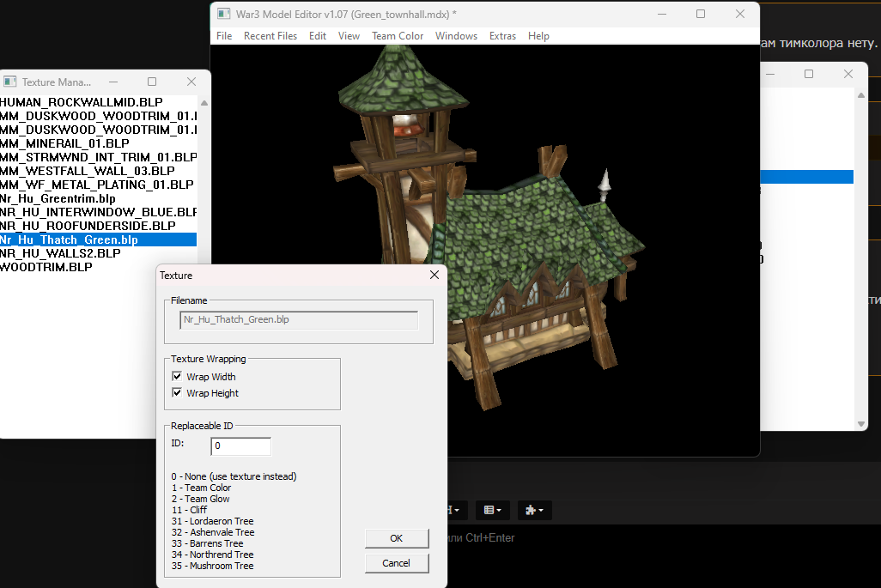
Task: Click the '2 - Team Glow' legend text
Action: click(x=201, y=499)
